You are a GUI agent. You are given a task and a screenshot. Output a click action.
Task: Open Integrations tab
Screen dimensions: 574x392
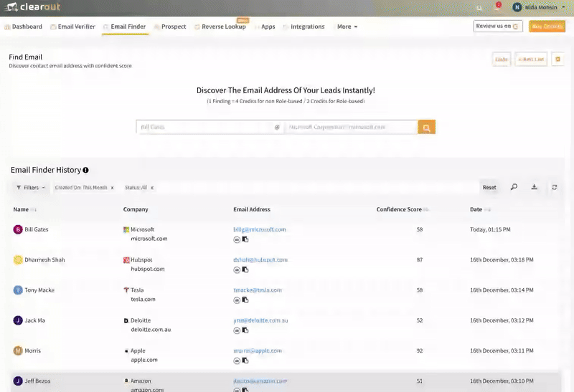tap(304, 27)
